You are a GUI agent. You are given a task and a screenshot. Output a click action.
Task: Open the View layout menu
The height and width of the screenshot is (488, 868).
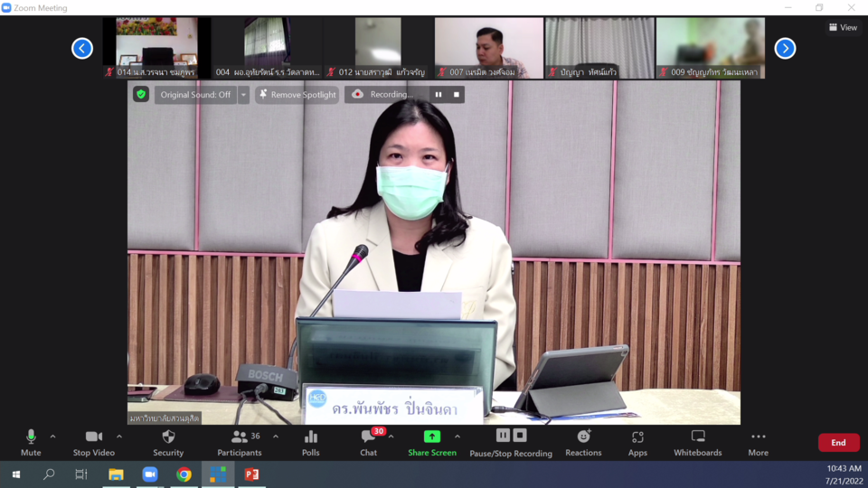coord(843,27)
